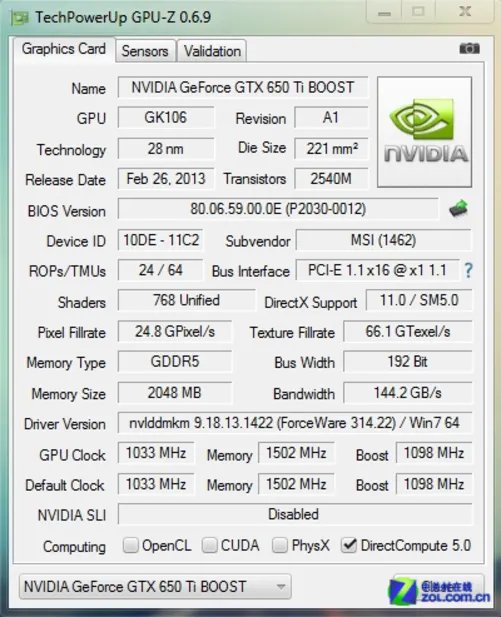
Task: Open the graphics card selection dropdown
Action: pos(155,586)
